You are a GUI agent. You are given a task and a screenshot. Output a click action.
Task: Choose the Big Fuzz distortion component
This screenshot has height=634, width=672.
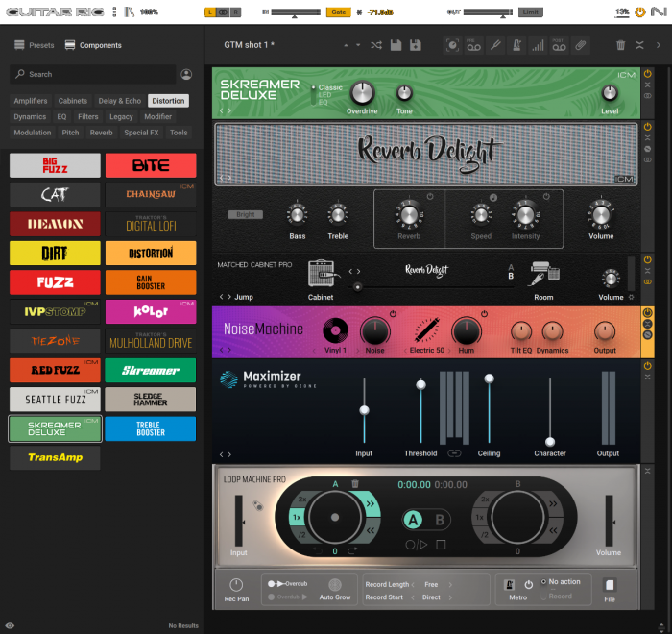(55, 165)
